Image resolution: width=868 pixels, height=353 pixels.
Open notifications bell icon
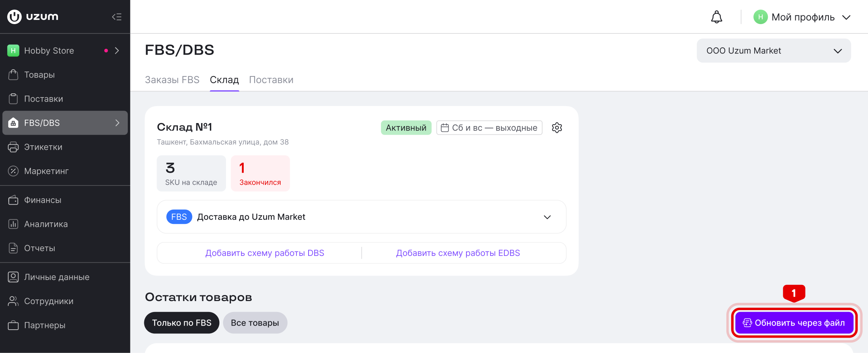pyautogui.click(x=717, y=17)
